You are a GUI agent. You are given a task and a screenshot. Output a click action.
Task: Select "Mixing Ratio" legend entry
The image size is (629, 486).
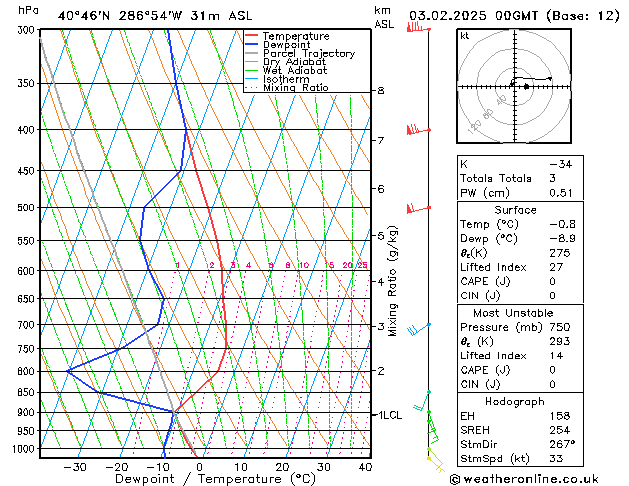(x=296, y=87)
